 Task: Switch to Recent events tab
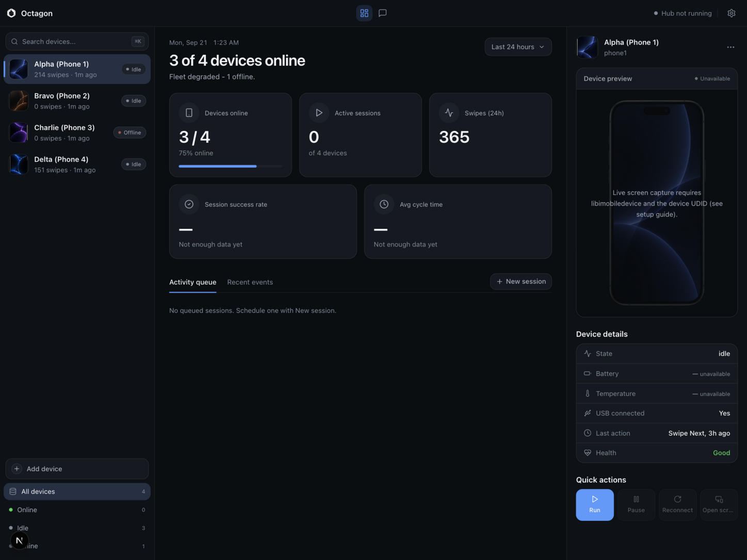(250, 282)
